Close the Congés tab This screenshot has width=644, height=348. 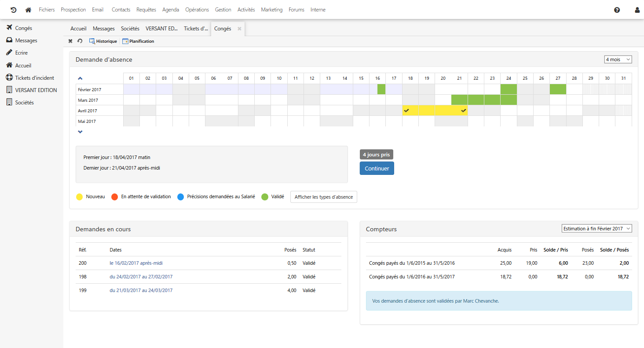(x=239, y=29)
